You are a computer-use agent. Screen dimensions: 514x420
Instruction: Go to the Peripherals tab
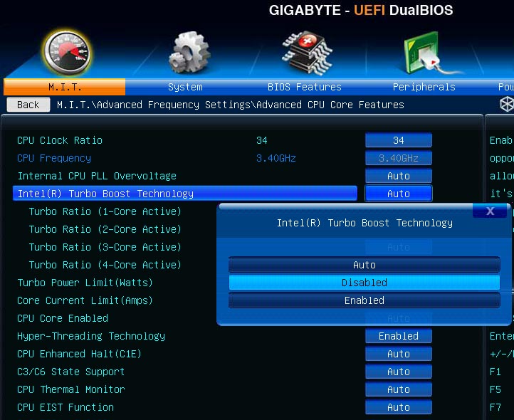[424, 87]
